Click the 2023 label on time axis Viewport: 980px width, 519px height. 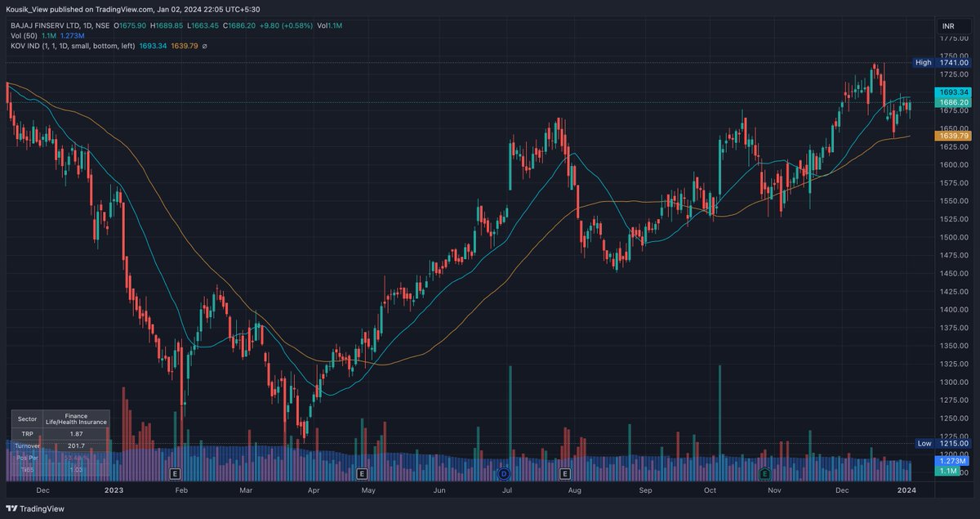(x=114, y=490)
